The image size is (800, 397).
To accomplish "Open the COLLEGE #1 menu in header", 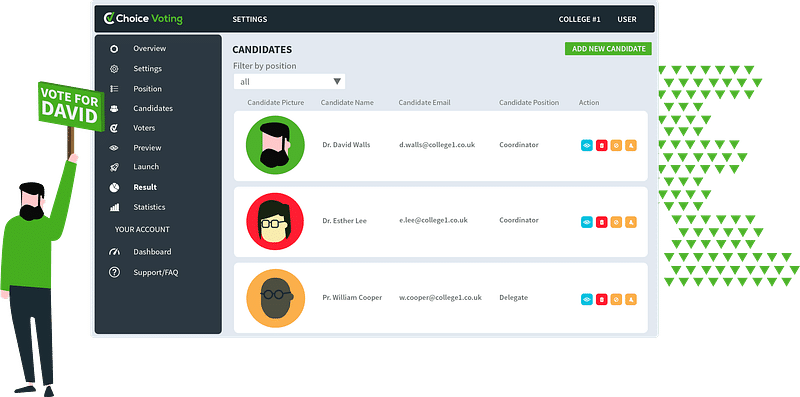I will (x=579, y=19).
